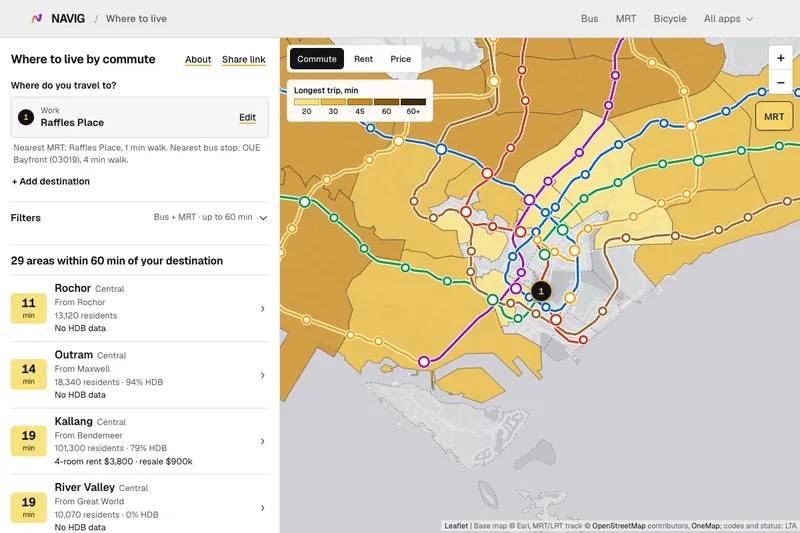
Task: Switch map to Commute view
Action: point(317,59)
